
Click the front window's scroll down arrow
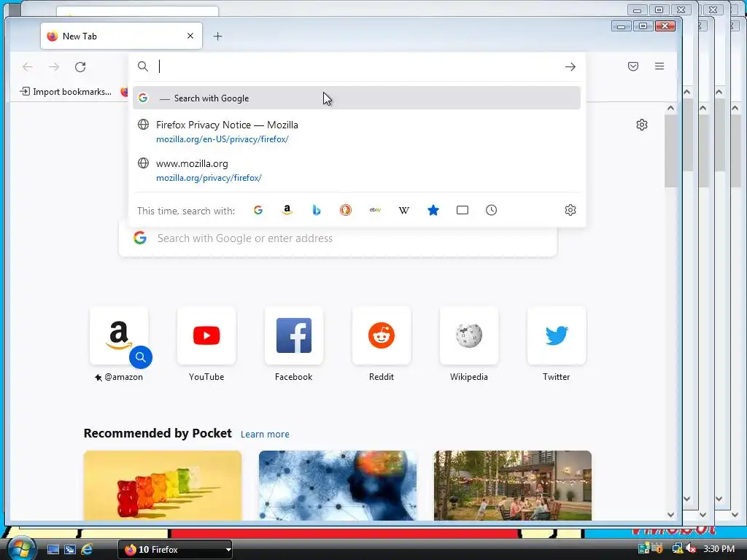[x=671, y=514]
